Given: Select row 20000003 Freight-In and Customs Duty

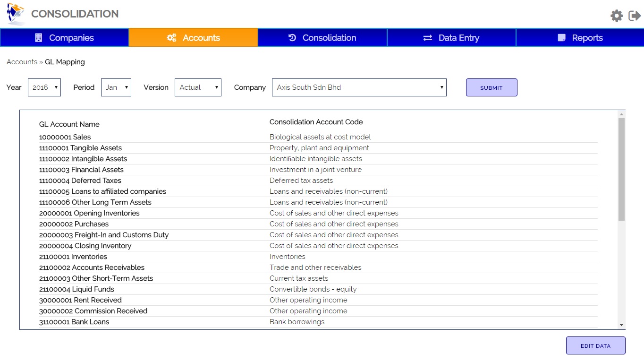Looking at the screenshot, I should pyautogui.click(x=318, y=235).
